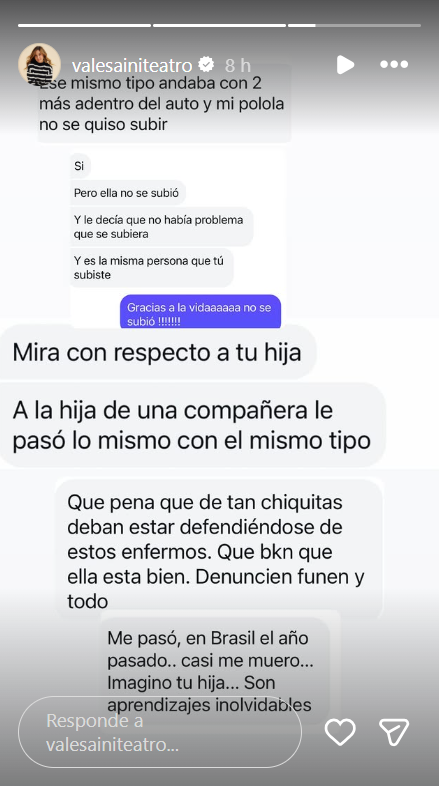Click the Responde a valesainiteatro reply field

click(x=160, y=732)
